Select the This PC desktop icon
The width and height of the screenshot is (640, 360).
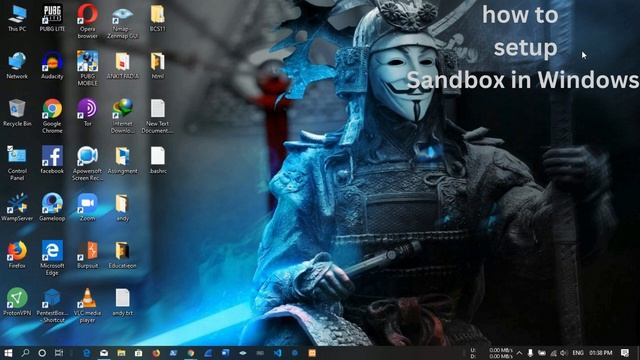pos(17,18)
